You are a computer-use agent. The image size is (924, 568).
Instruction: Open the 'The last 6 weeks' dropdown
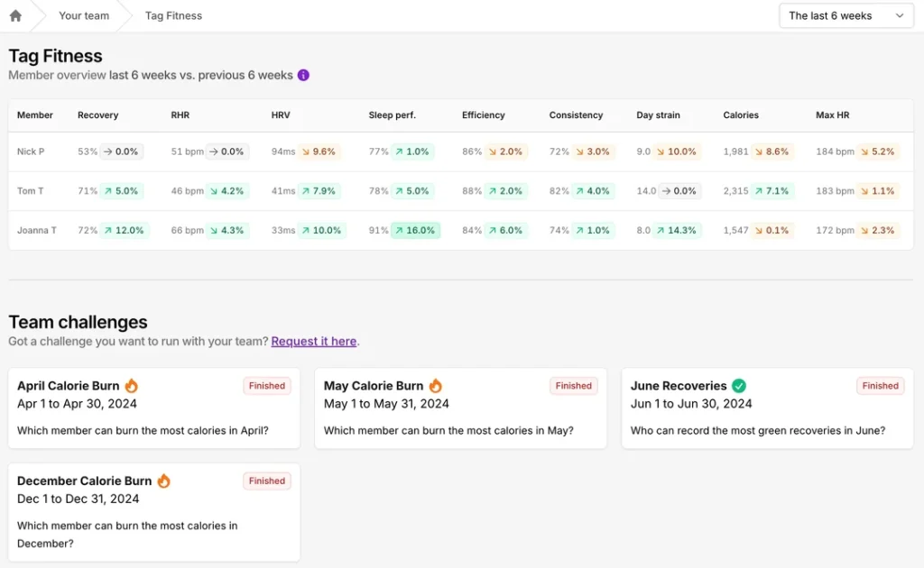pos(845,15)
